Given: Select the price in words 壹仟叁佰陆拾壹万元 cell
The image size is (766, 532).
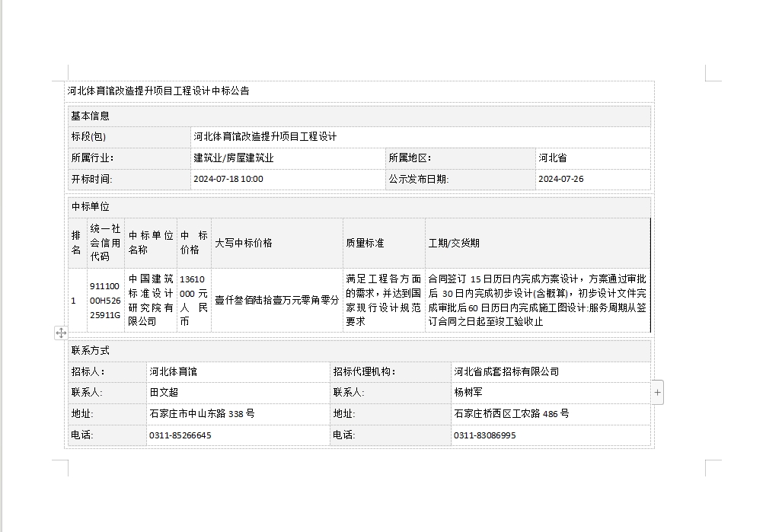Looking at the screenshot, I should (x=276, y=301).
